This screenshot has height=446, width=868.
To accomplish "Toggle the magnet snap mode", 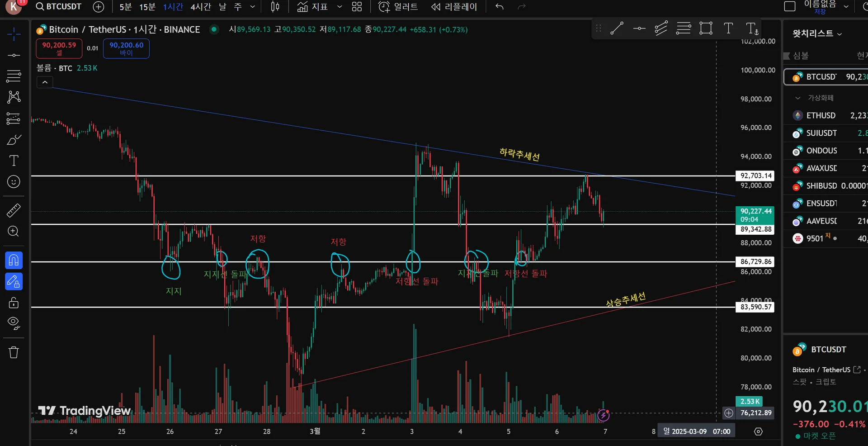I will [14, 260].
